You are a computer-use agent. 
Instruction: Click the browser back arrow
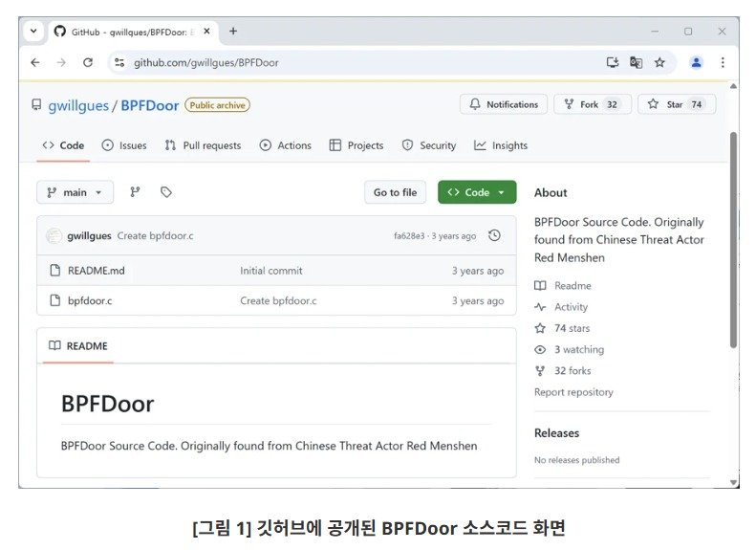pos(35,63)
